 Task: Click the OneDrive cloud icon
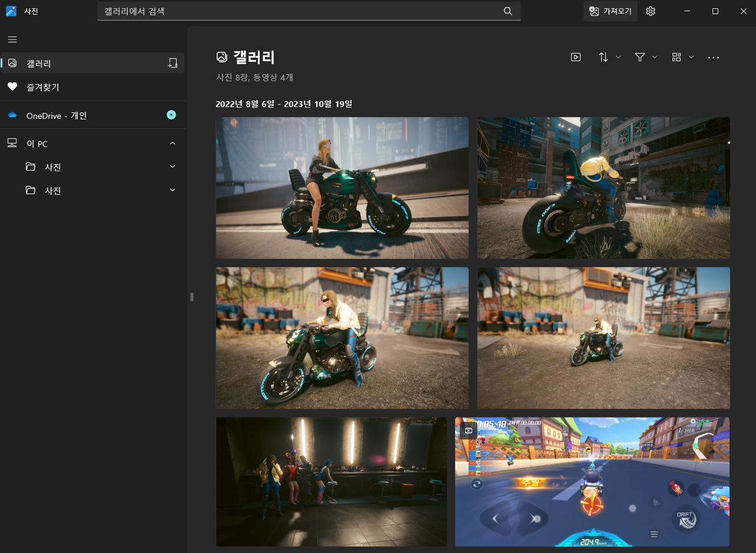pyautogui.click(x=12, y=115)
